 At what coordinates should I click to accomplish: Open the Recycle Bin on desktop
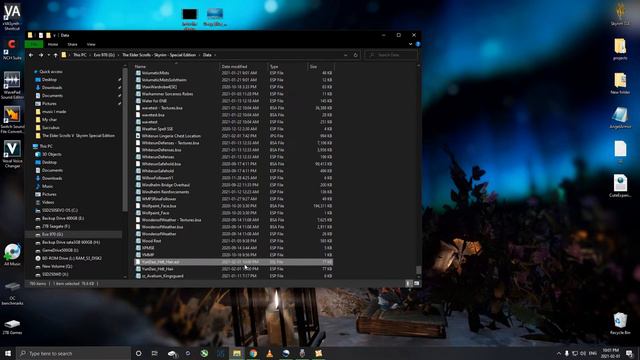[620, 324]
